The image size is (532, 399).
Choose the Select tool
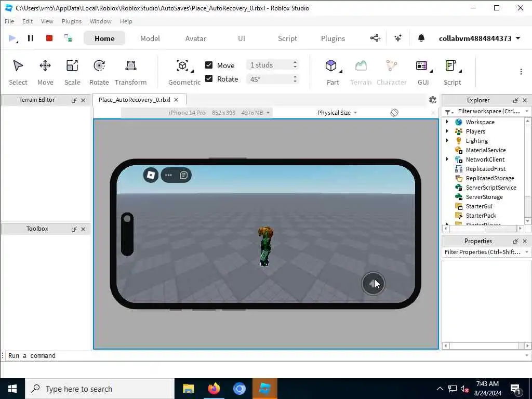coord(18,73)
